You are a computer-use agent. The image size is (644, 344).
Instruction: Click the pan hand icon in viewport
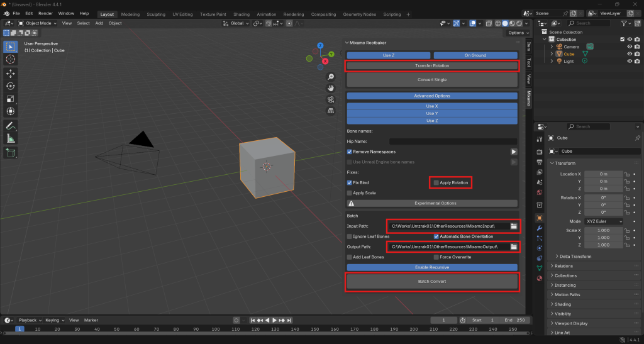coord(331,88)
